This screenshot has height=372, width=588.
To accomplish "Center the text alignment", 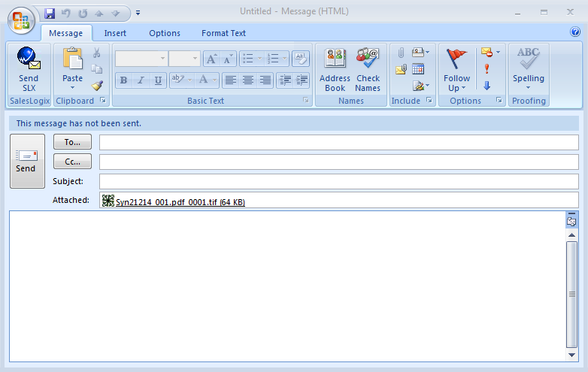I will [x=248, y=80].
